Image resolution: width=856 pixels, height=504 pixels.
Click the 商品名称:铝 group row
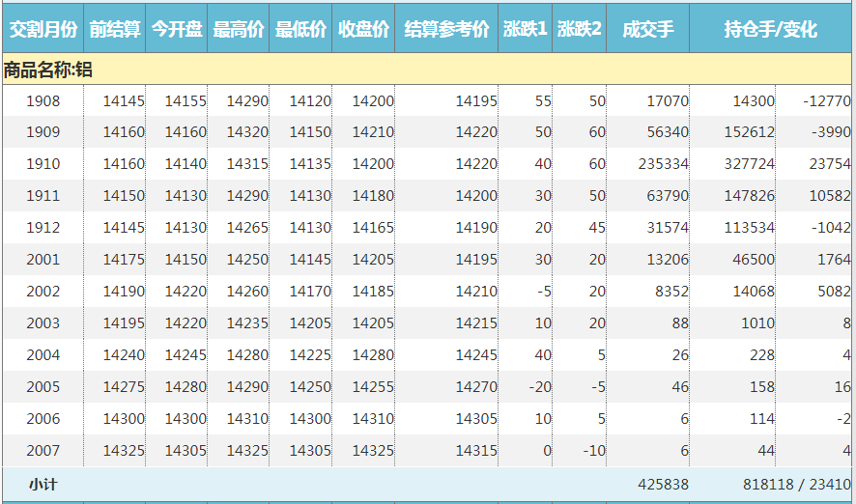tap(48, 70)
